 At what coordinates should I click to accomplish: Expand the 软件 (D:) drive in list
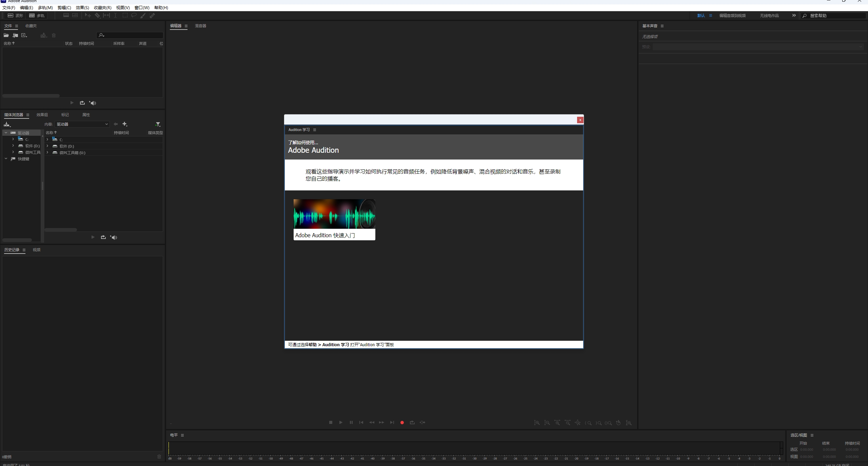point(47,146)
